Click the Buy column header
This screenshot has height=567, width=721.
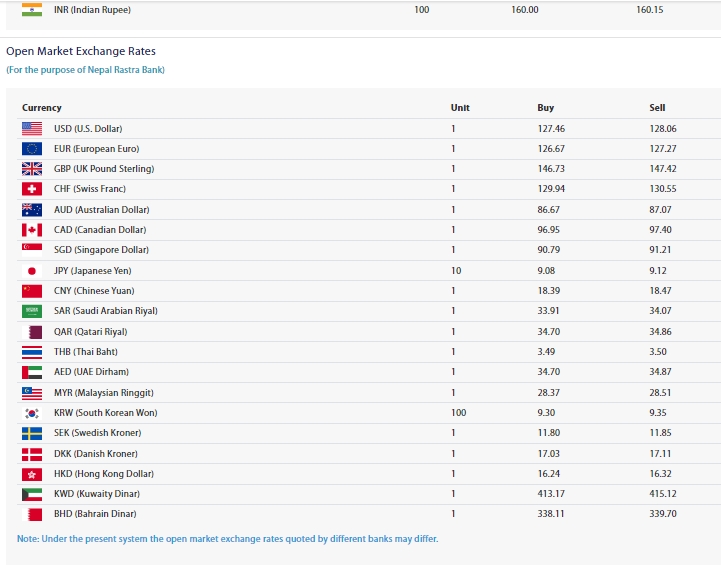545,108
